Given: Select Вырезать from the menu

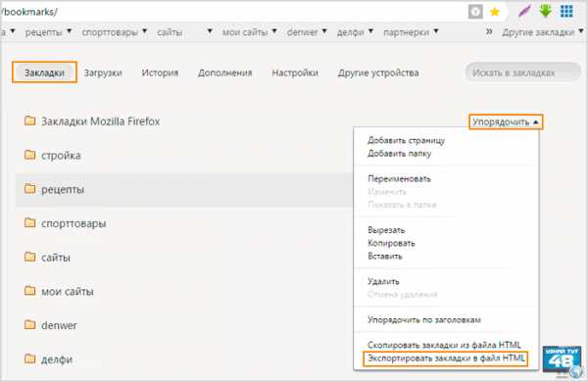Looking at the screenshot, I should click(x=386, y=230).
